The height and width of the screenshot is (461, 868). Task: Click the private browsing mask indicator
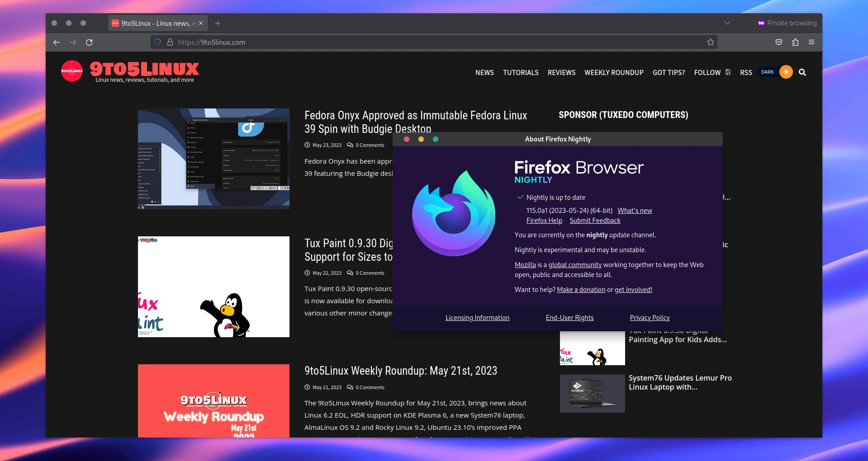(x=761, y=23)
